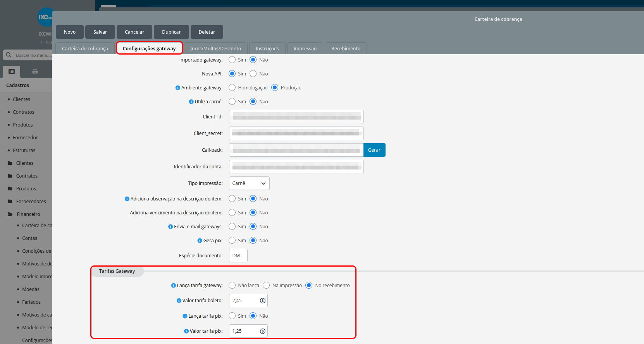Open Estruturas item in Cadastros list
Screen dimensions: 644x344
tap(24, 151)
